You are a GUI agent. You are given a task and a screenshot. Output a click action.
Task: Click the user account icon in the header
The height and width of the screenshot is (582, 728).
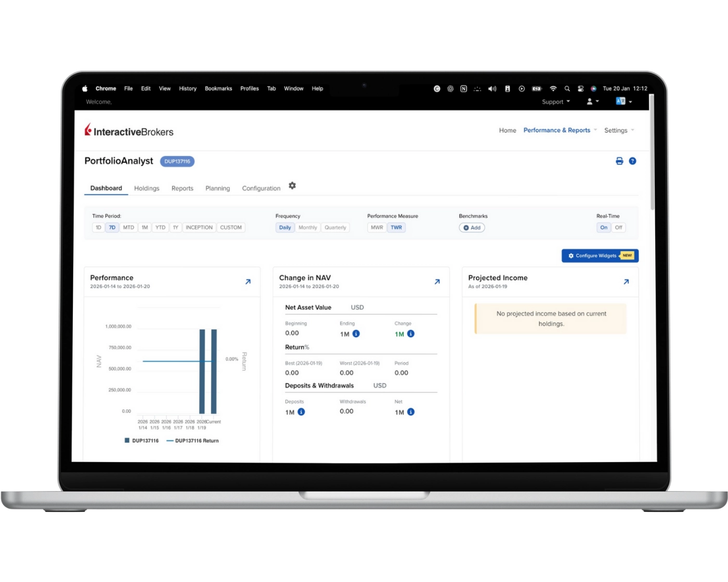tap(590, 101)
